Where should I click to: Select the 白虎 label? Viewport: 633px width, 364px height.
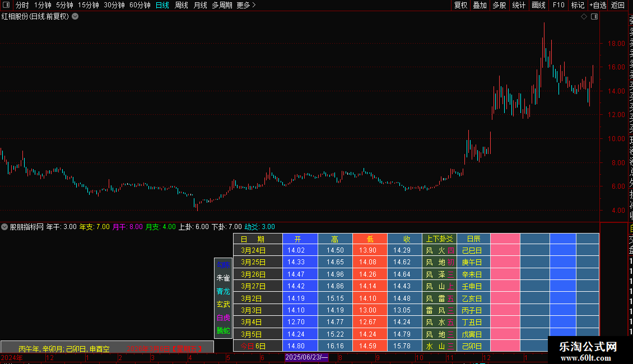pos(224,318)
